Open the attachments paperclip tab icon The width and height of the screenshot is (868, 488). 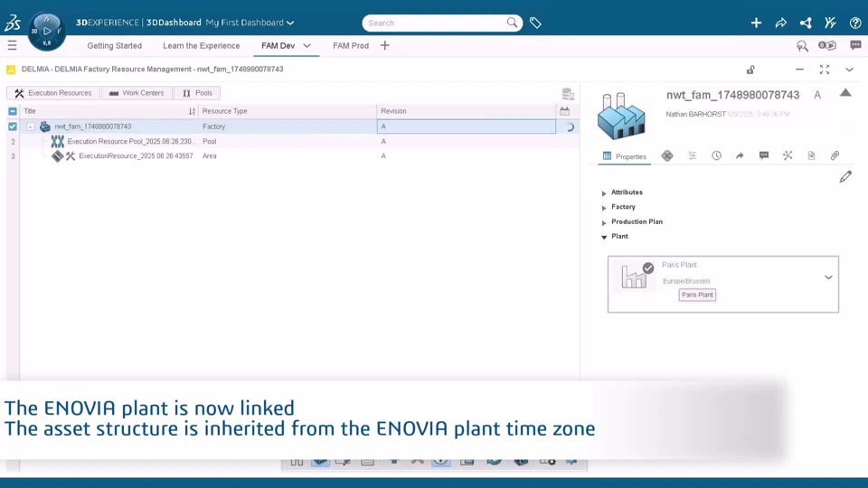pyautogui.click(x=835, y=156)
